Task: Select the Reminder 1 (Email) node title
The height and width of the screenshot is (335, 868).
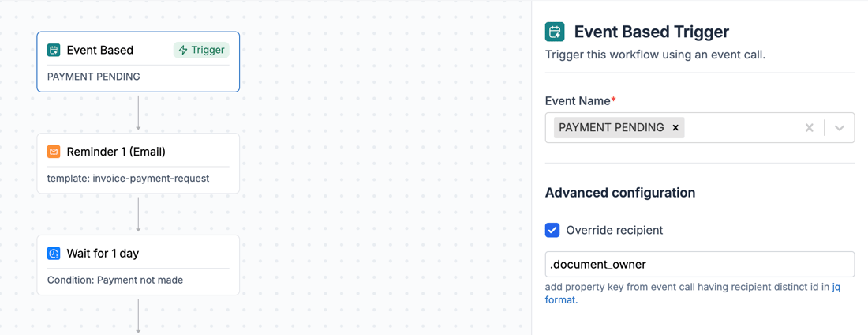Action: coord(116,152)
